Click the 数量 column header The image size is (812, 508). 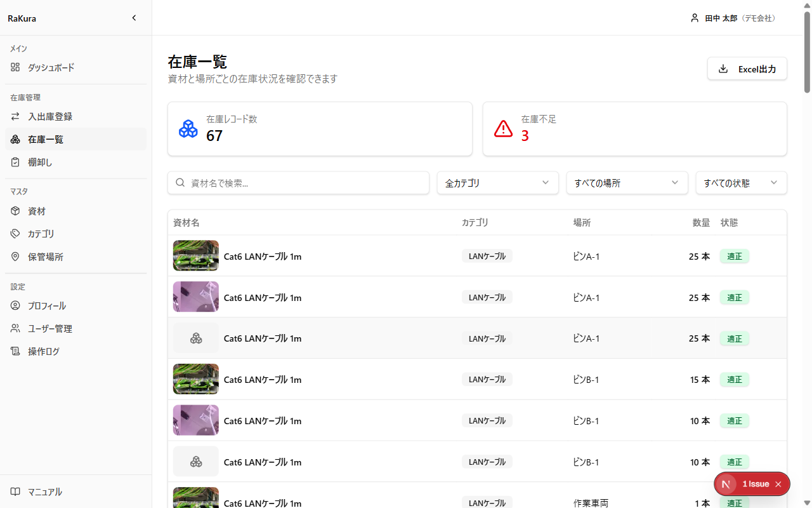click(701, 223)
